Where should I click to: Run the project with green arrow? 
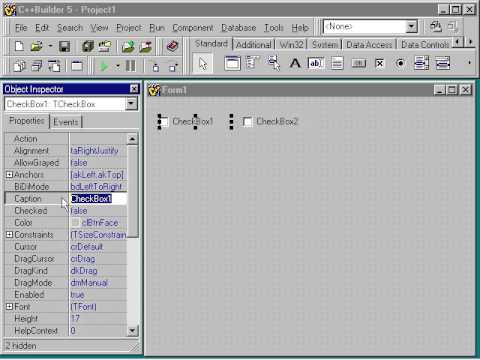tap(104, 66)
